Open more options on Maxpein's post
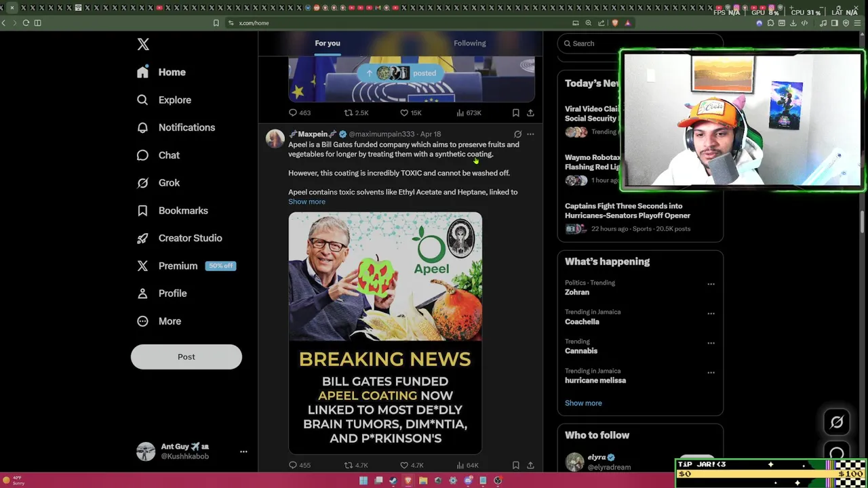The height and width of the screenshot is (488, 868). click(530, 134)
